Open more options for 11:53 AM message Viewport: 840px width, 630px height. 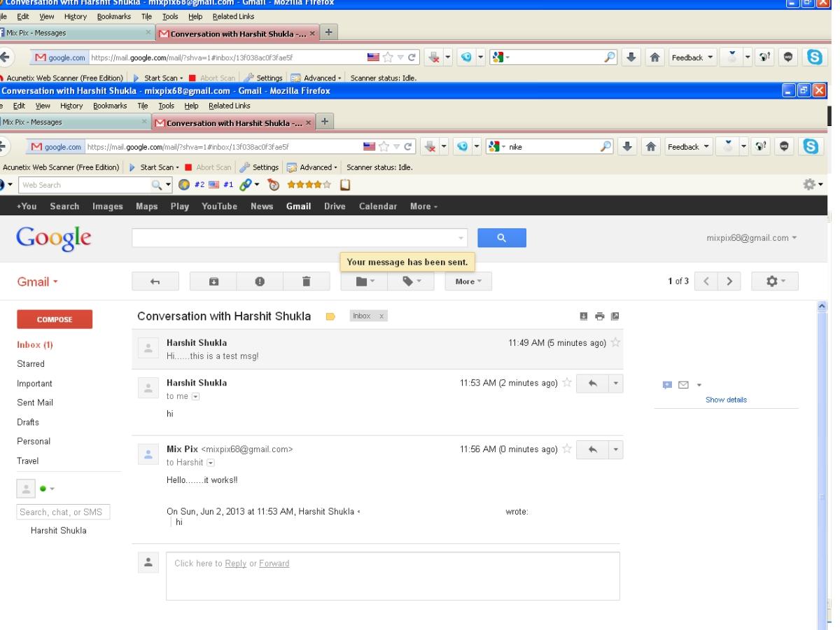(x=615, y=384)
